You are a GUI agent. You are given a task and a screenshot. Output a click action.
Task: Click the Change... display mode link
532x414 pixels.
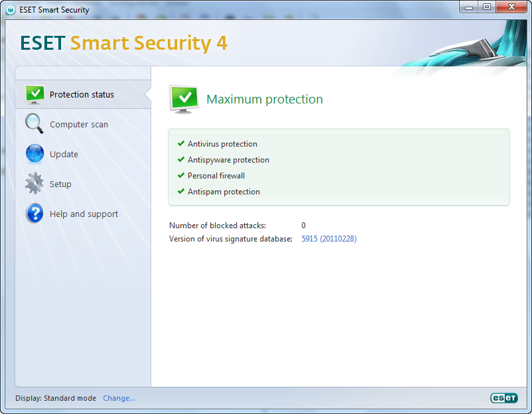(119, 398)
